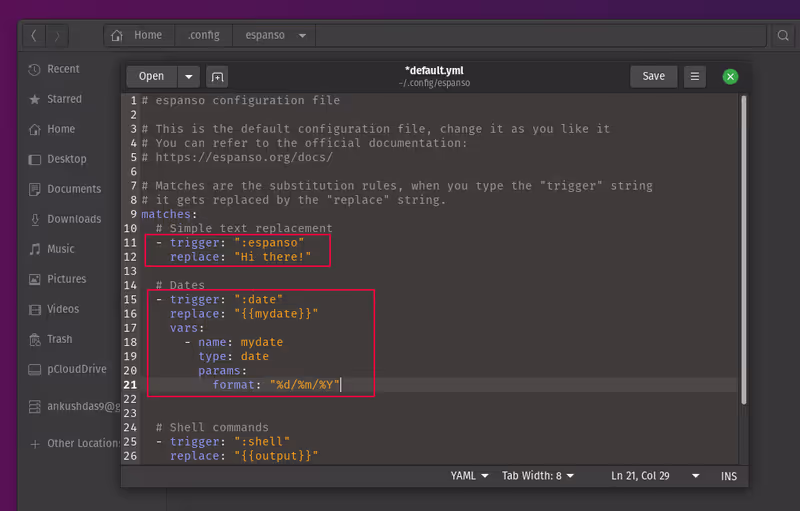Image resolution: width=800 pixels, height=511 pixels.
Task: Click the Desktop folder icon in sidebar
Action: [34, 160]
